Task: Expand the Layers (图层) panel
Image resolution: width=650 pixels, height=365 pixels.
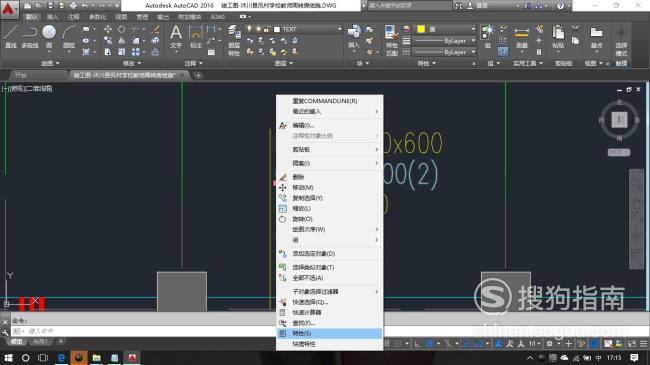Action: [x=284, y=63]
